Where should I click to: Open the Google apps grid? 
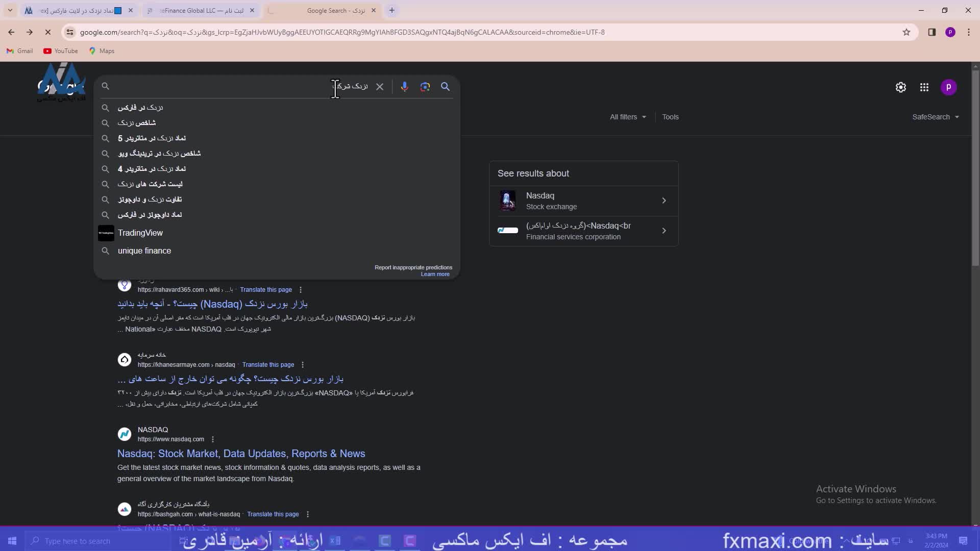pyautogui.click(x=924, y=87)
